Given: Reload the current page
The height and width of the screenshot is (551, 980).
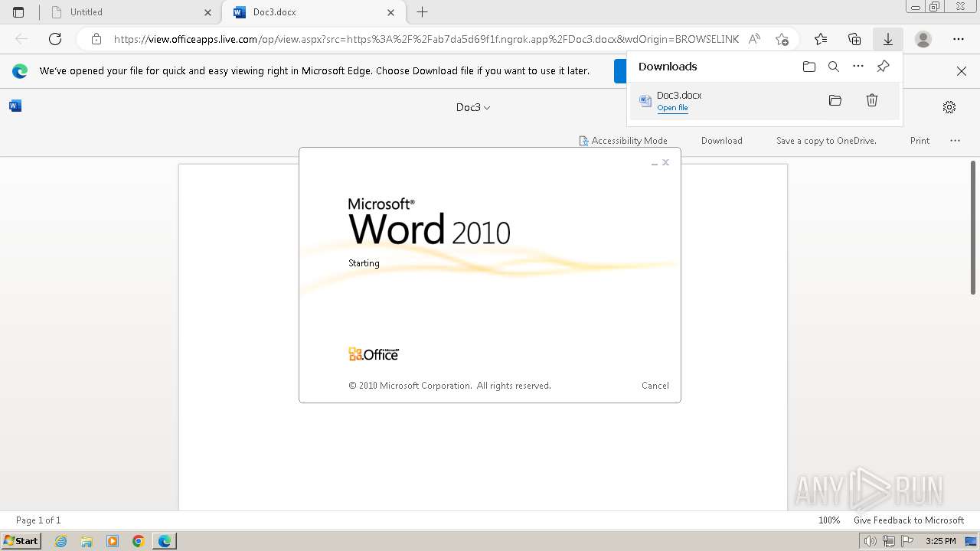Looking at the screenshot, I should click(55, 39).
